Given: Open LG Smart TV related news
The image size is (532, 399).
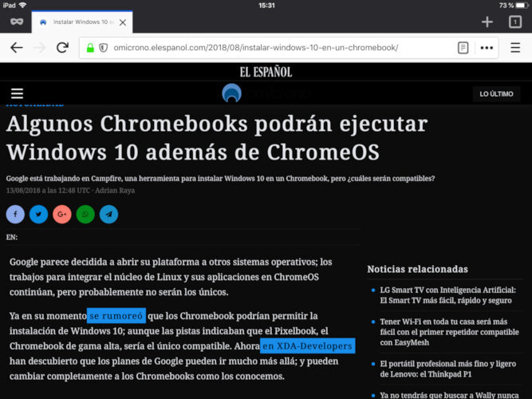Looking at the screenshot, I should pyautogui.click(x=447, y=295).
